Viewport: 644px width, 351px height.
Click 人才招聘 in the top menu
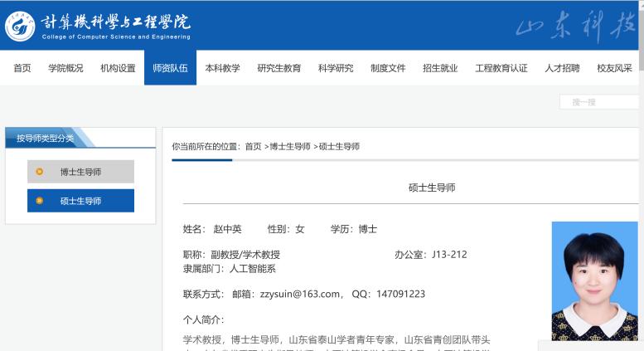pos(562,68)
